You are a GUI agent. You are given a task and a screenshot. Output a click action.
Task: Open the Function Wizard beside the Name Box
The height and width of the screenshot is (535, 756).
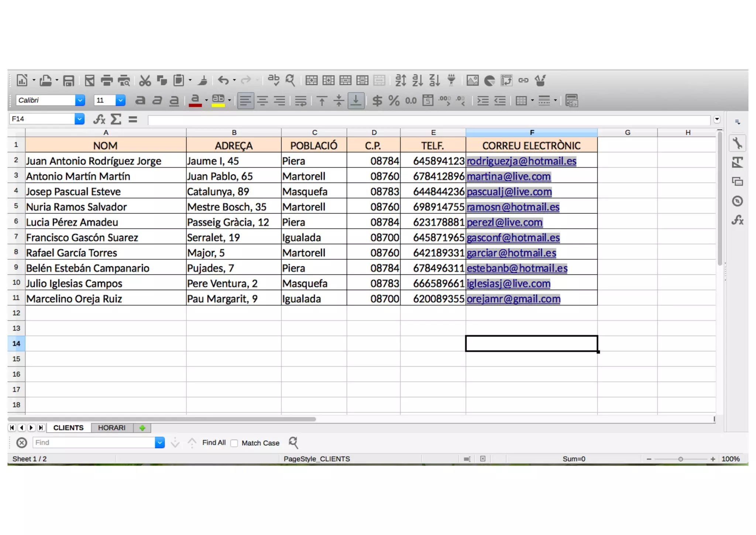point(99,119)
